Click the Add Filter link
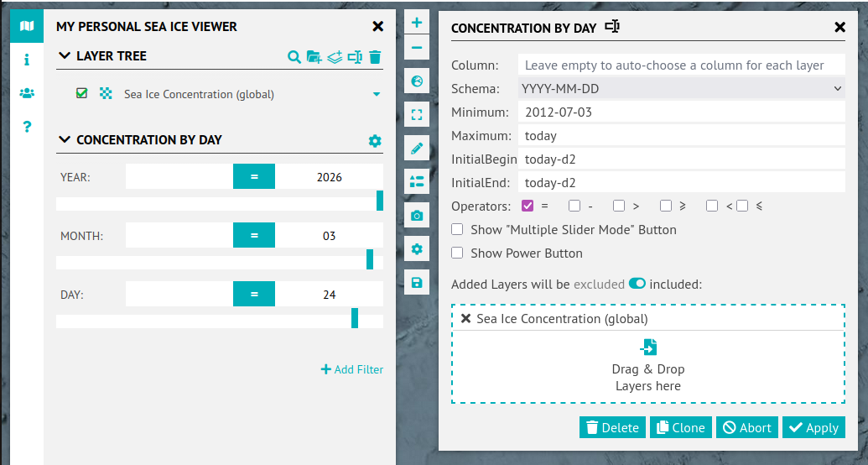Screen dimensions: 868x465 click(x=352, y=369)
